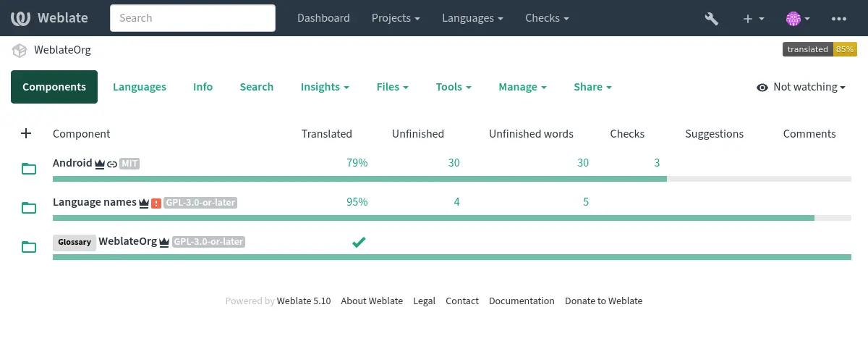Open the wrench management icon
The width and height of the screenshot is (868, 344).
pos(711,19)
